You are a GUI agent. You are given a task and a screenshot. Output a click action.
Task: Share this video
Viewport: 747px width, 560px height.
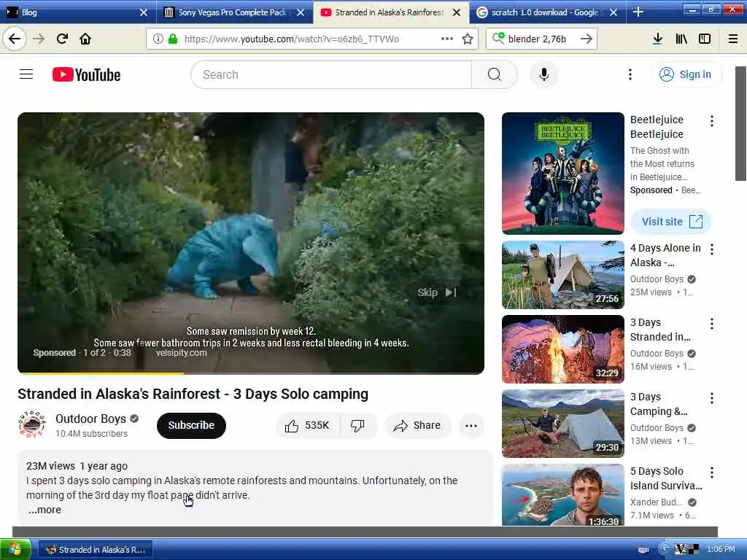coord(417,425)
